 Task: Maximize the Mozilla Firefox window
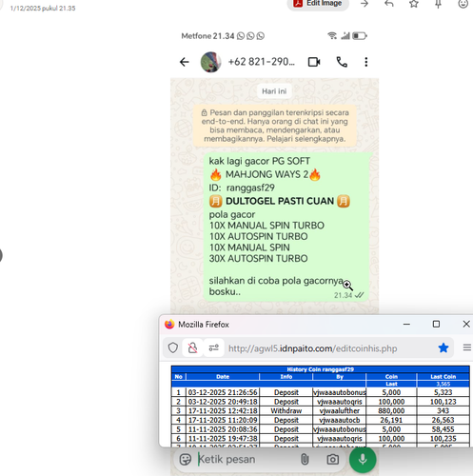click(436, 324)
